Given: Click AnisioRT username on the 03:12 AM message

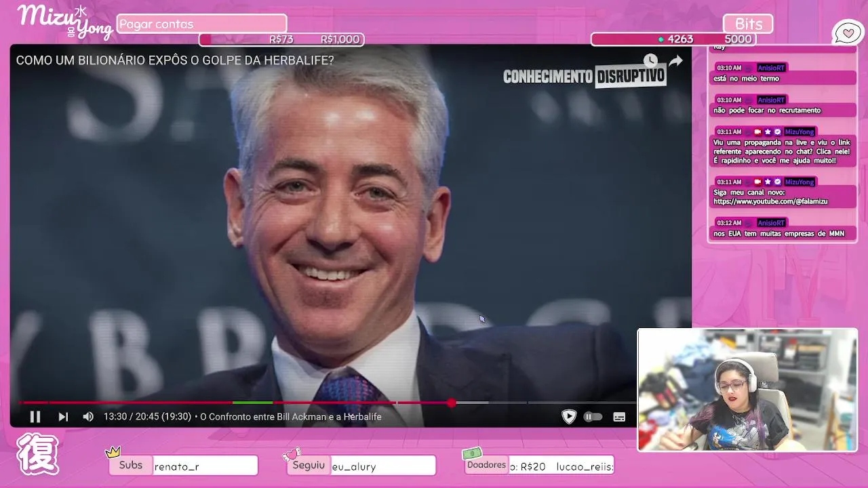Looking at the screenshot, I should click(771, 222).
